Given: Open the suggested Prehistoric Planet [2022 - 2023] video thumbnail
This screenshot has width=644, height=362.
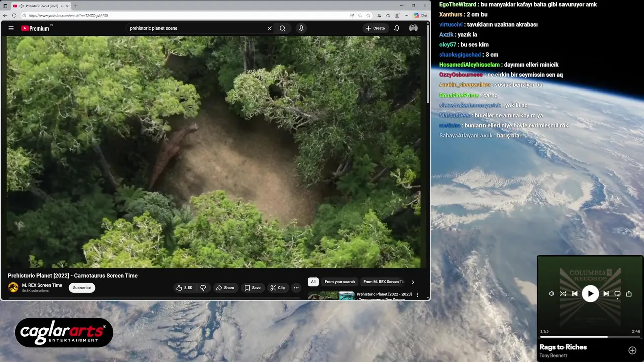Looking at the screenshot, I should 331,296.
